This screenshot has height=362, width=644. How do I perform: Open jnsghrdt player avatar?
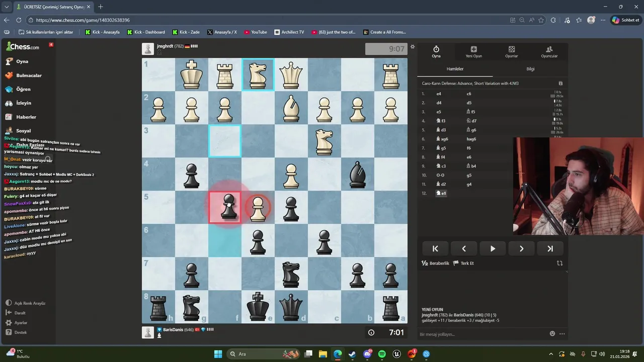[x=148, y=49]
